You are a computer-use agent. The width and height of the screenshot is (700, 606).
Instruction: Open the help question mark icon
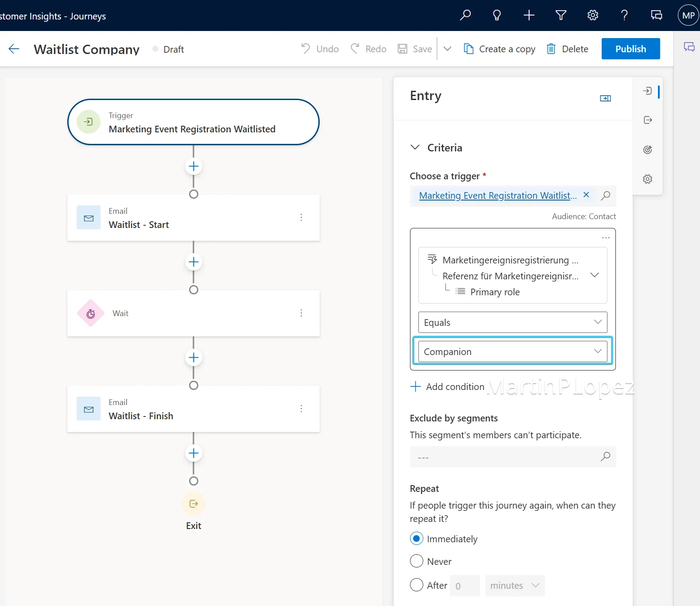pos(625,15)
